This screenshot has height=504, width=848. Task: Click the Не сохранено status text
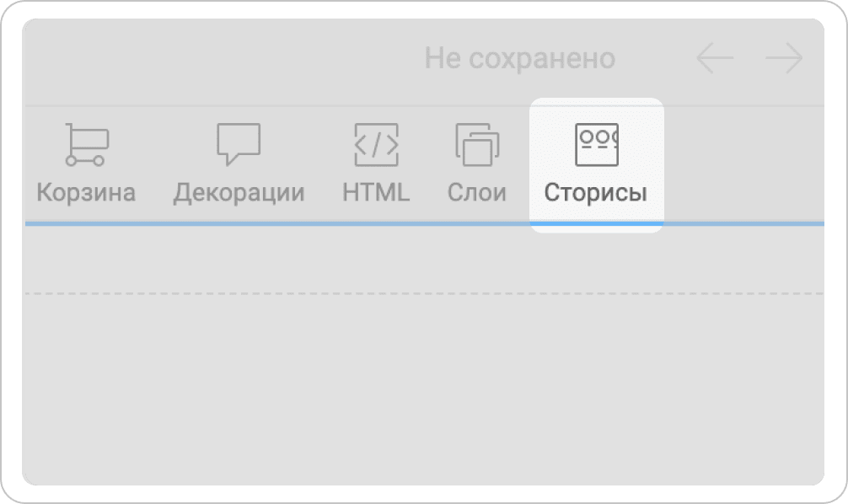(x=520, y=58)
